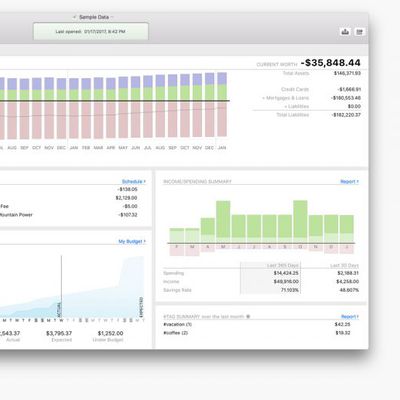Click the last JAN net worth bar
The width and height of the screenshot is (400, 400).
[x=222, y=104]
